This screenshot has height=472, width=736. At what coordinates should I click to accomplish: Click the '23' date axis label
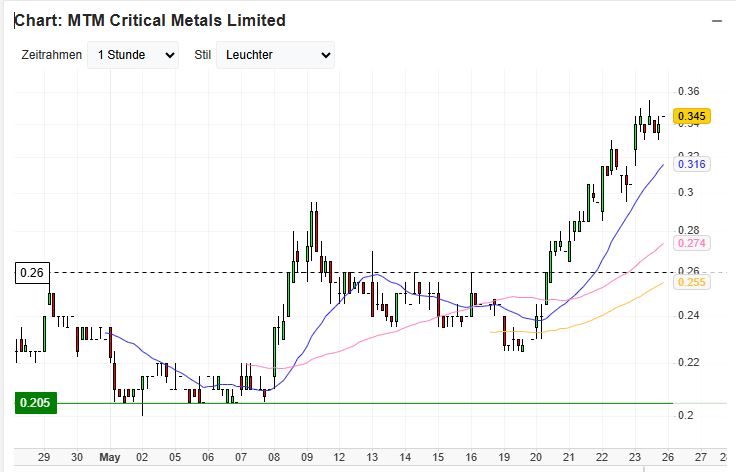pyautogui.click(x=635, y=457)
